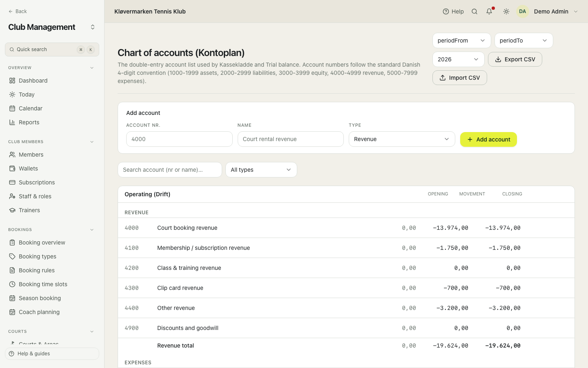The width and height of the screenshot is (588, 368).
Task: Click the Quick search box in sidebar
Action: [x=52, y=49]
